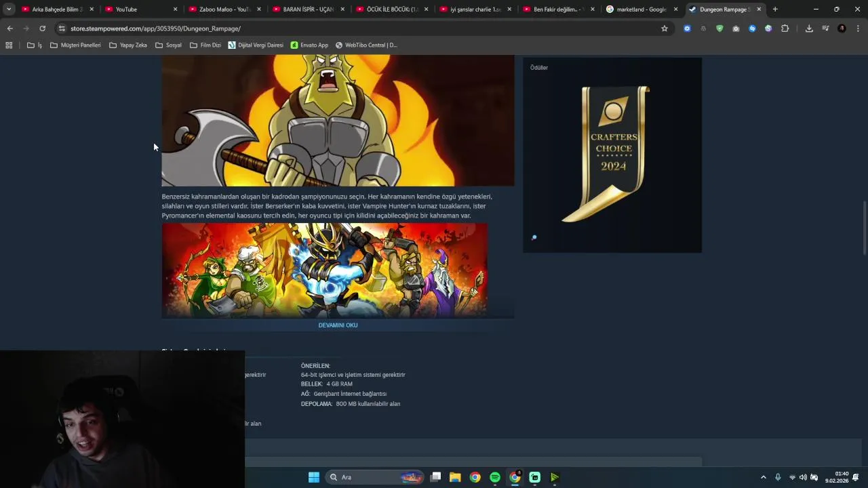
Task: Open the Müşteri Panelleri bookmarks folder
Action: click(75, 45)
